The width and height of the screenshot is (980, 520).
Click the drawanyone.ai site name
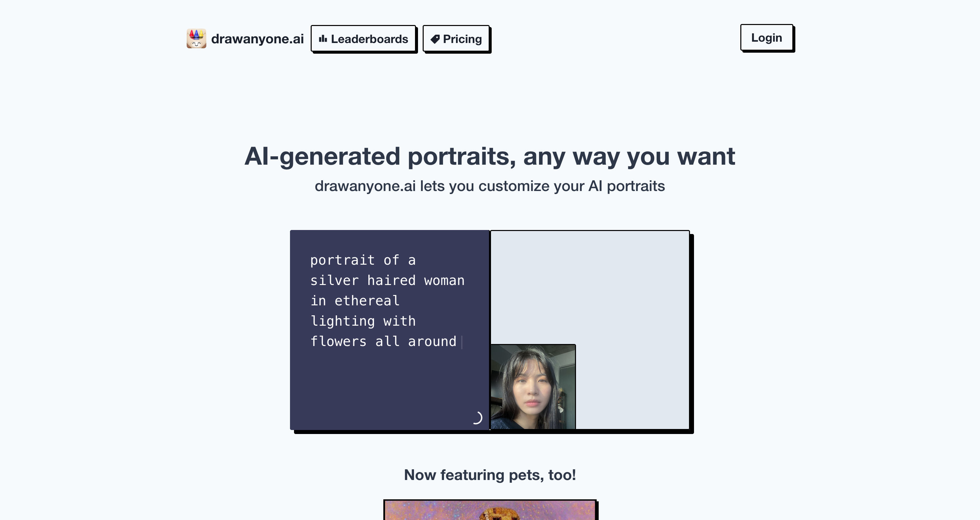[x=258, y=38]
